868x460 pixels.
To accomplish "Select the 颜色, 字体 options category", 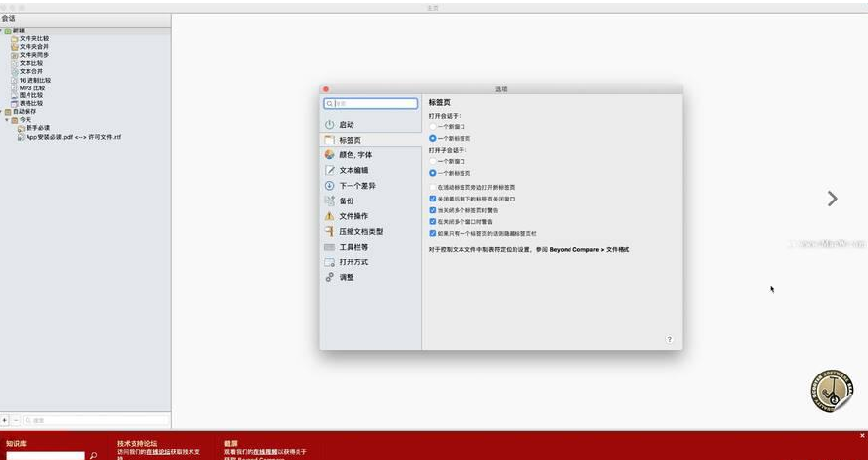I will [x=354, y=155].
